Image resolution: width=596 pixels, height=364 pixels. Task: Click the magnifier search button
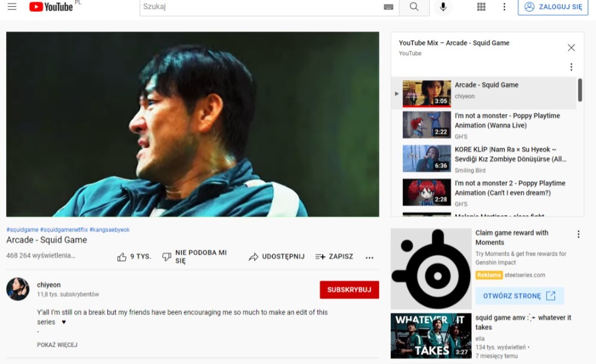coord(414,7)
